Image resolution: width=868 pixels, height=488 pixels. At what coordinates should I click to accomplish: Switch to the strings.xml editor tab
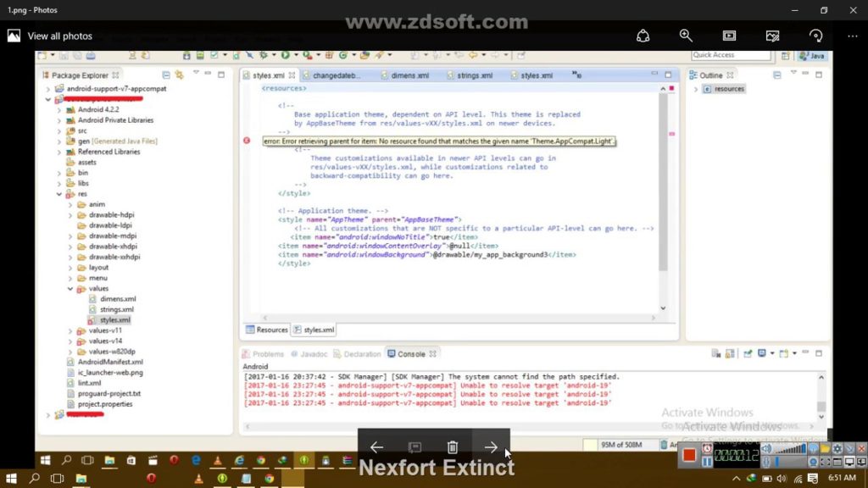[475, 75]
